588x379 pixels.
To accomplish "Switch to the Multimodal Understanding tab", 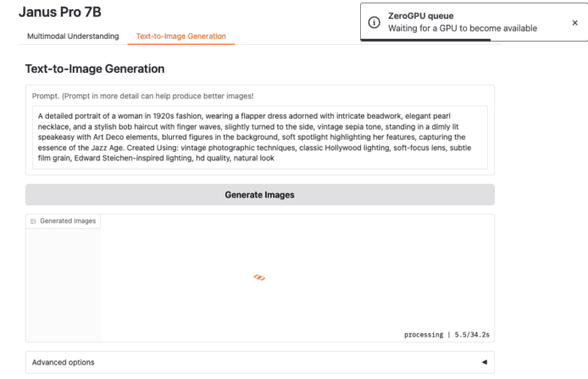I will (x=73, y=36).
